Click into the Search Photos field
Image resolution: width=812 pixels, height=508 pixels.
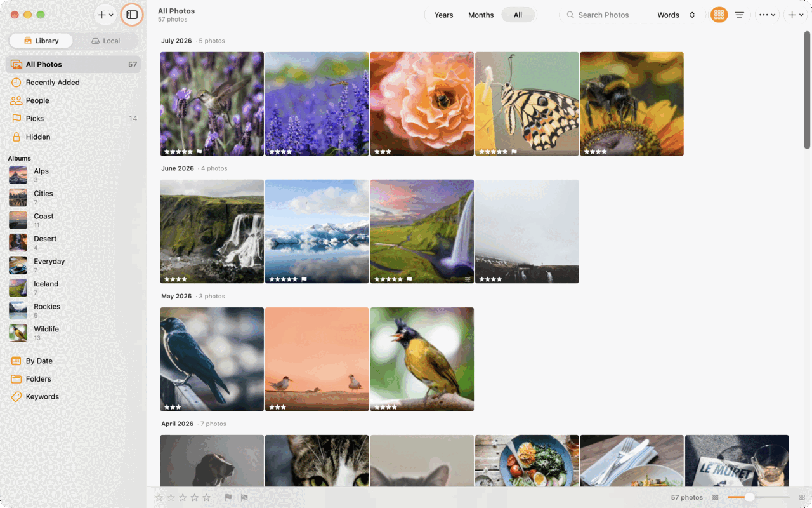pyautogui.click(x=605, y=15)
